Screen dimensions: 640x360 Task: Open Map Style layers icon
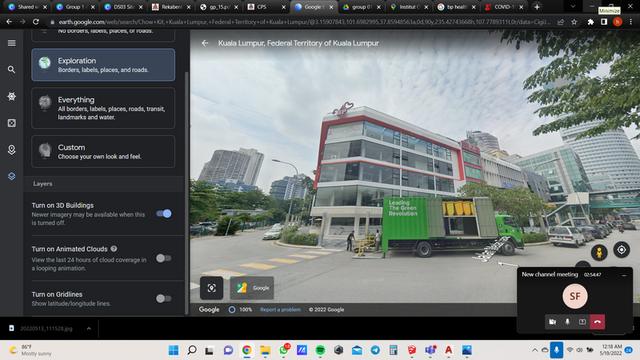(11, 176)
